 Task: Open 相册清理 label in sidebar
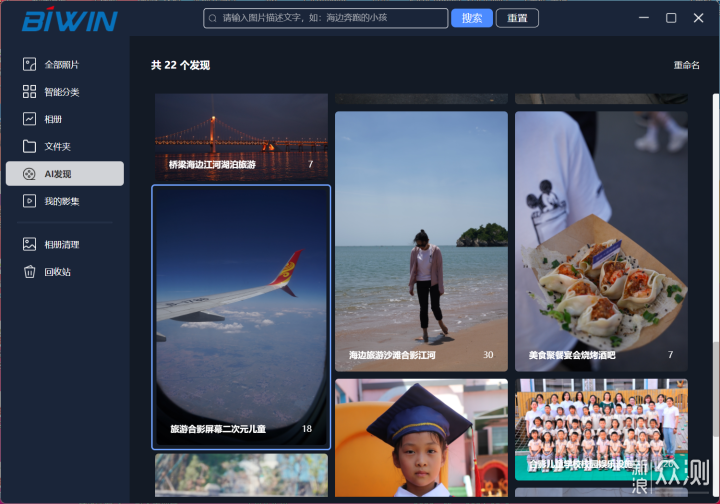(62, 245)
